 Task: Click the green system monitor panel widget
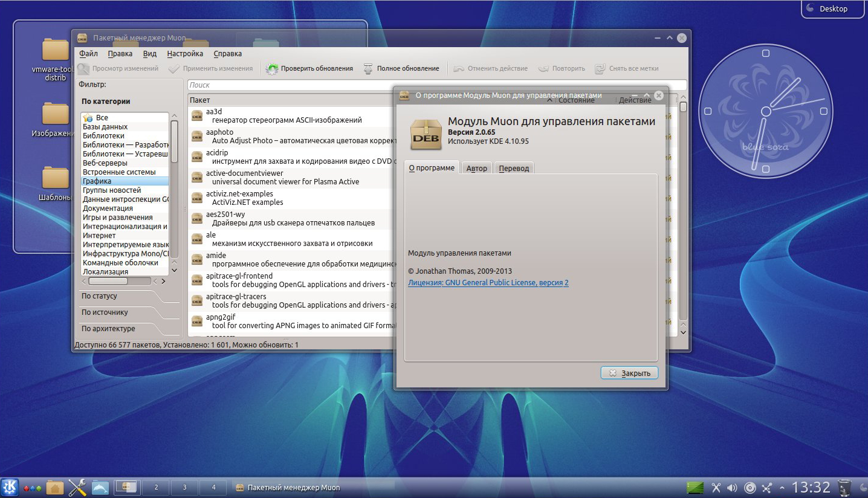(696, 488)
